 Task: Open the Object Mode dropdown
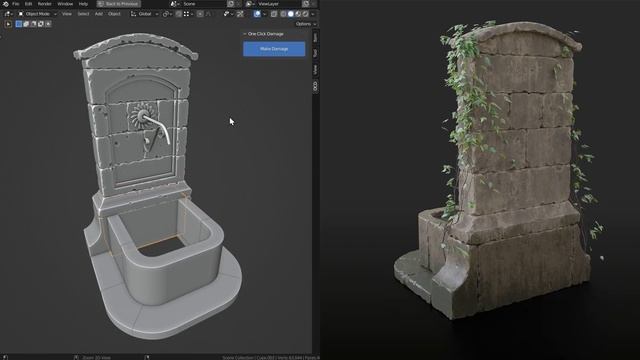[x=37, y=14]
